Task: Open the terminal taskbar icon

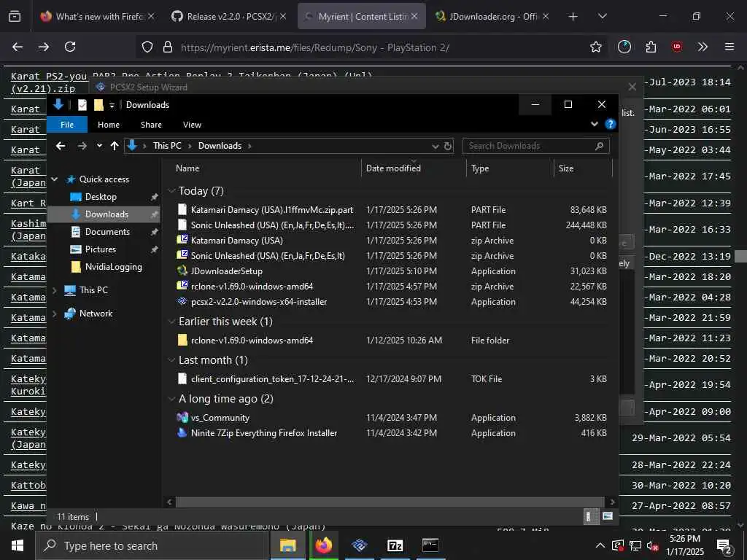Action: click(x=430, y=545)
